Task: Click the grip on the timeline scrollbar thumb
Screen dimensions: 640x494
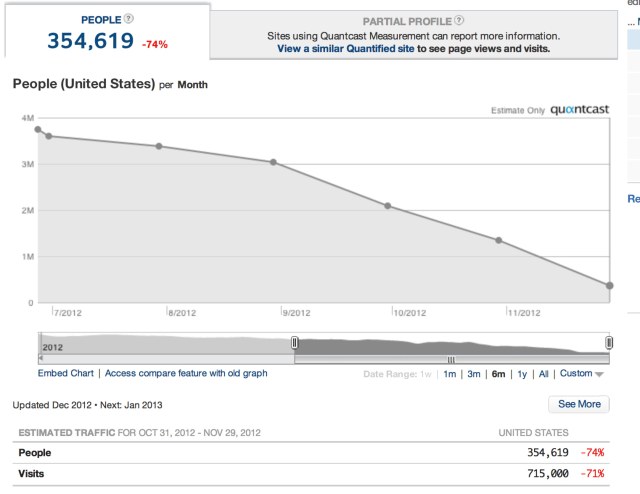Action: 451,358
